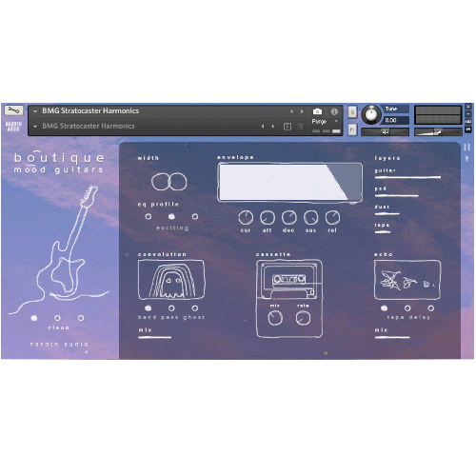Click the camera snapshot icon

[317, 111]
